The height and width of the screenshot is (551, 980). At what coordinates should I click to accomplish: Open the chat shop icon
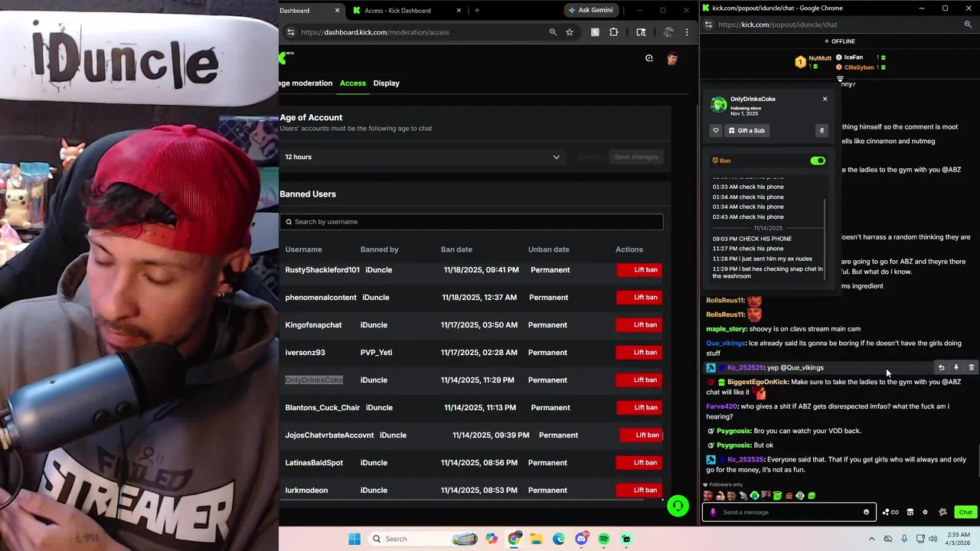pyautogui.click(x=910, y=512)
